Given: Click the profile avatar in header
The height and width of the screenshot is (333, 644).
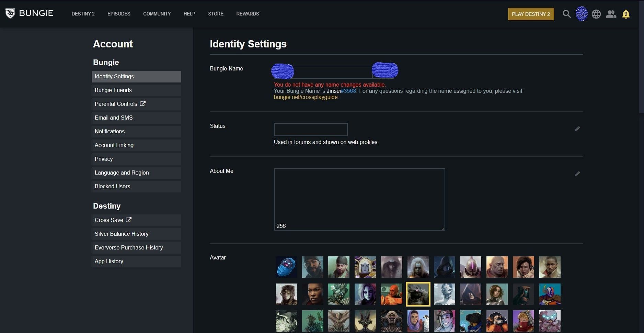Looking at the screenshot, I should pos(582,14).
